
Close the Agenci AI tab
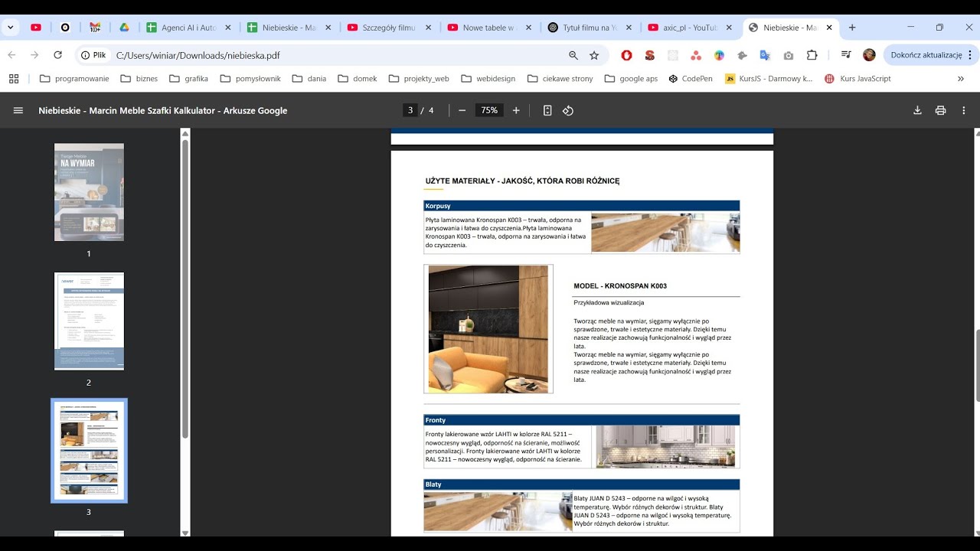click(x=227, y=28)
